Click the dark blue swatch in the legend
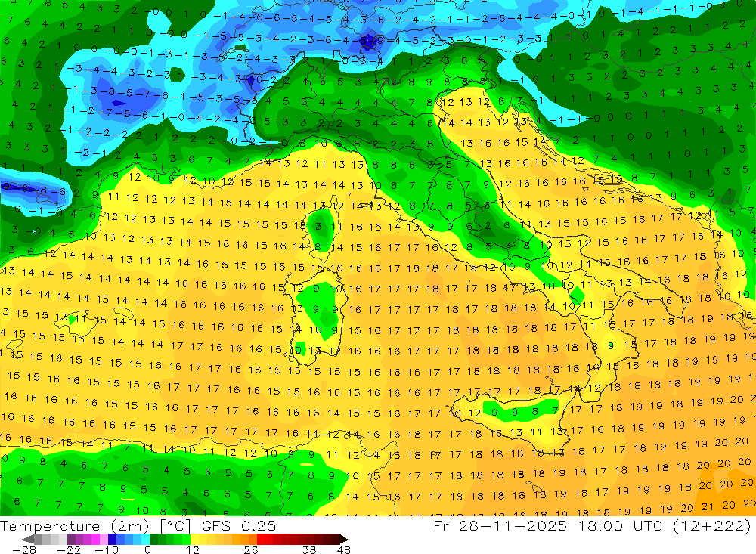This screenshot has width=756, height=554. (112, 539)
